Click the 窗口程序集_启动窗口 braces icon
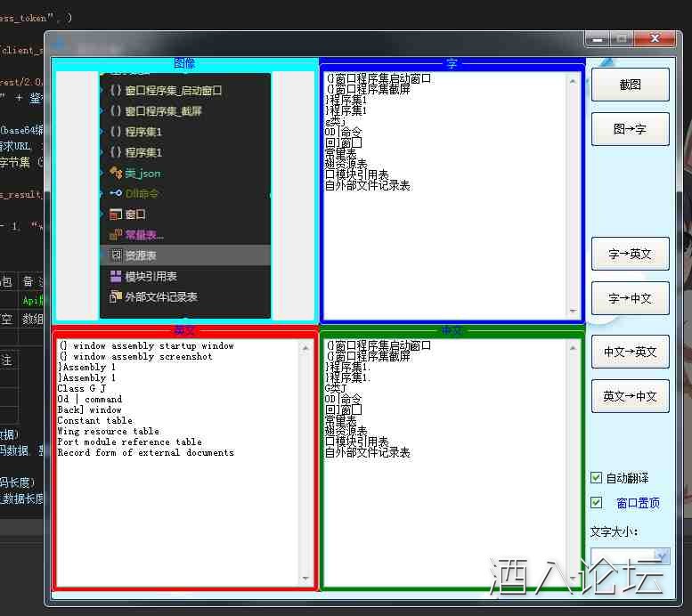The image size is (692, 616). click(x=116, y=90)
